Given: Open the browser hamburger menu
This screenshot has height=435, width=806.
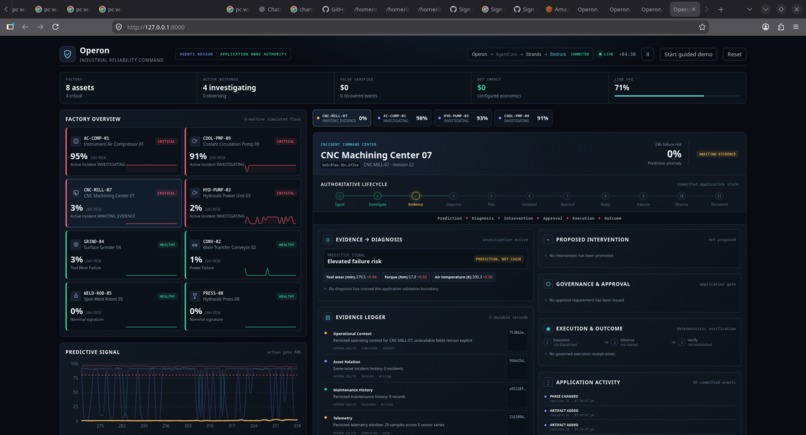Looking at the screenshot, I should point(796,27).
